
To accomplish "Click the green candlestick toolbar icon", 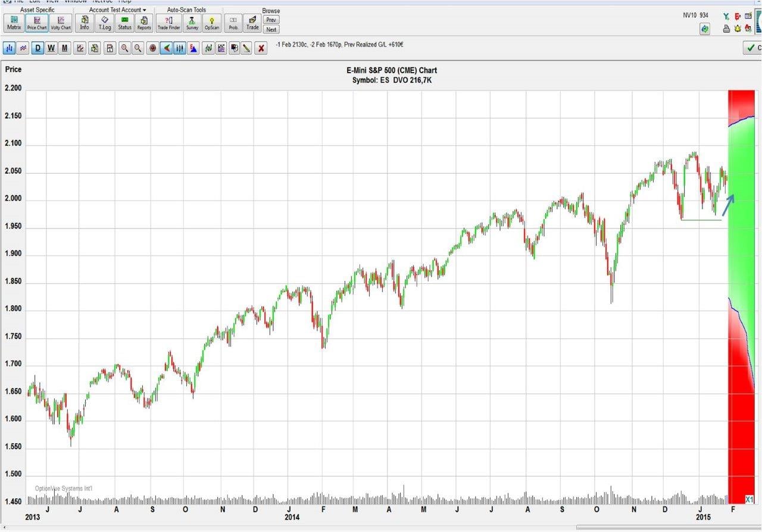I will point(208,48).
